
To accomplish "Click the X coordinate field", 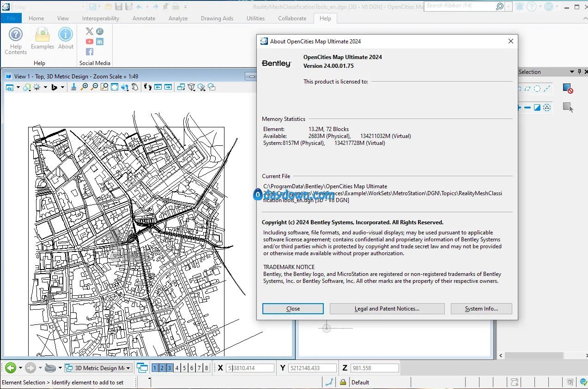I will (250, 368).
